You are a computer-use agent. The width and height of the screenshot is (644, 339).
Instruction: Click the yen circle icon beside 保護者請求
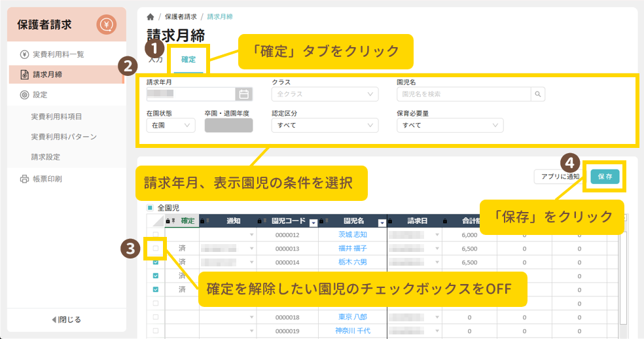click(106, 25)
